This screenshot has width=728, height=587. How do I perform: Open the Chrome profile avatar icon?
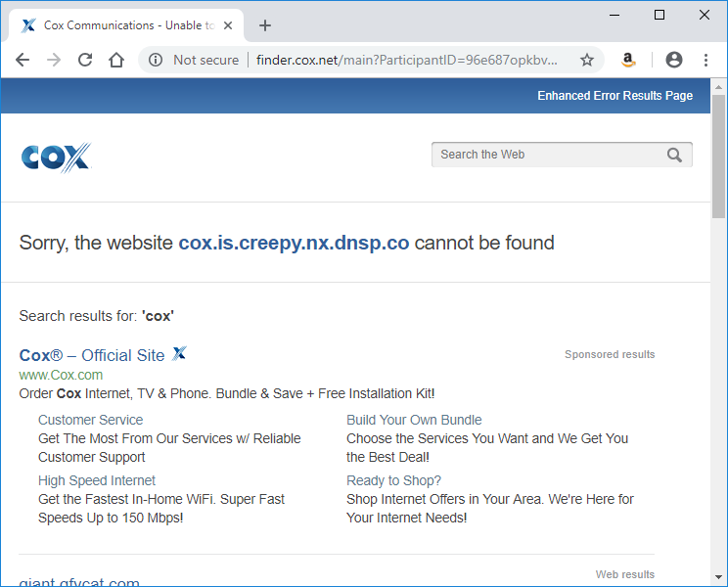(x=673, y=60)
